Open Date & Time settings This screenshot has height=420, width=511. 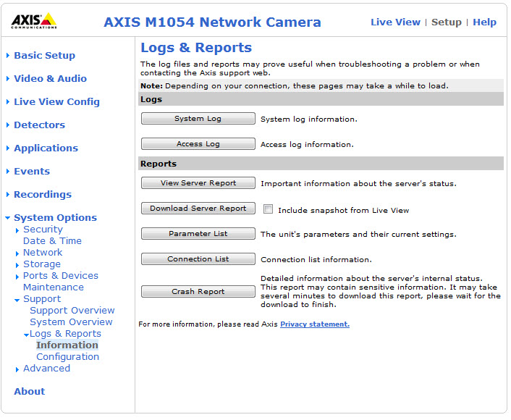point(52,241)
